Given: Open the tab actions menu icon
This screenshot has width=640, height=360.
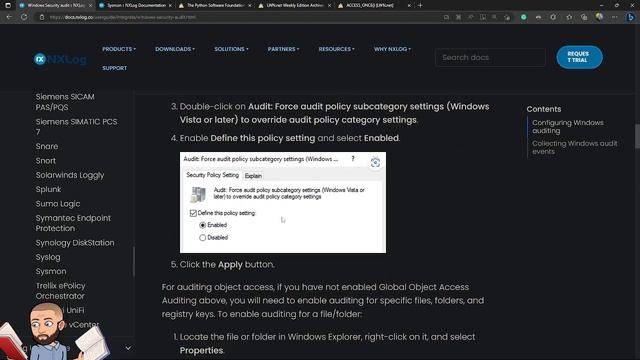Looking at the screenshot, I should [x=8, y=5].
